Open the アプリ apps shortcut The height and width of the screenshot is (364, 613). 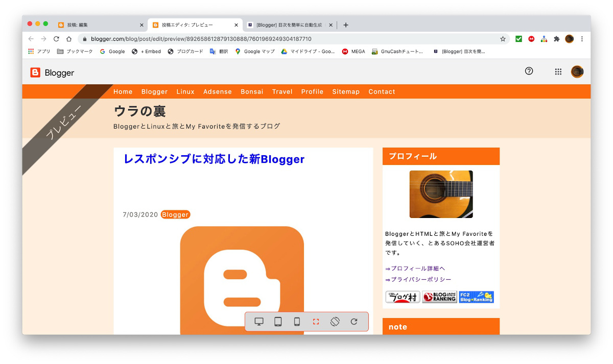click(39, 52)
